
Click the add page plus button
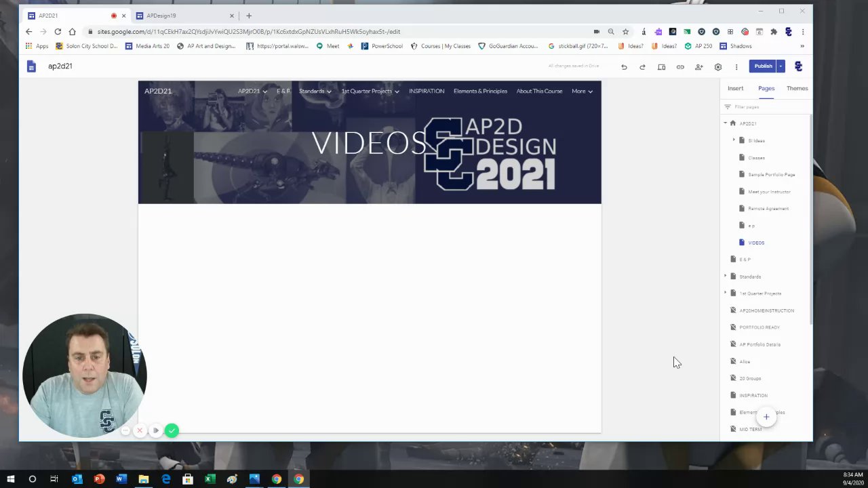coord(766,417)
